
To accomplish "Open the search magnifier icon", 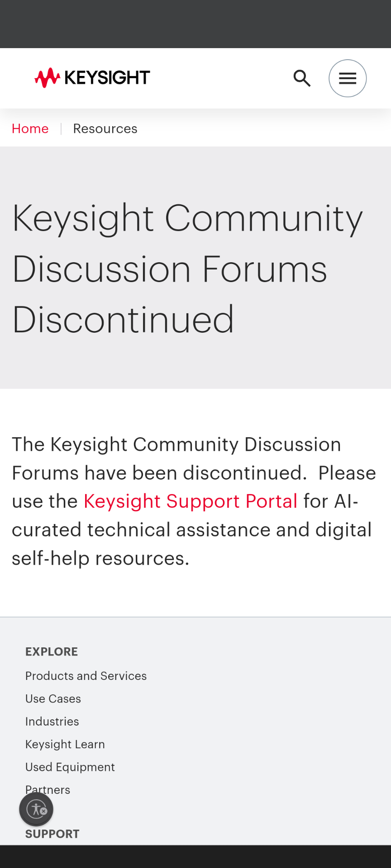I will pos(302,78).
